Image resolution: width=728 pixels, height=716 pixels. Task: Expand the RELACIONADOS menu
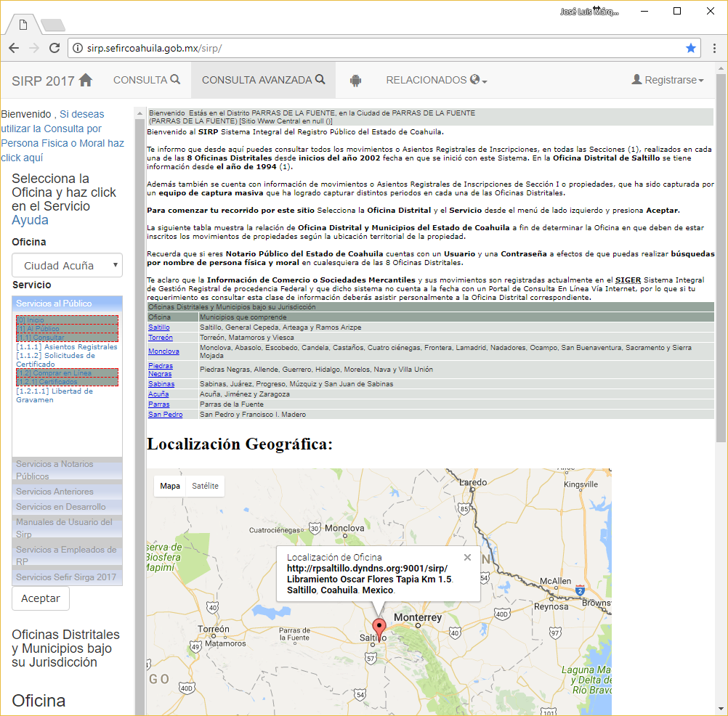point(436,81)
